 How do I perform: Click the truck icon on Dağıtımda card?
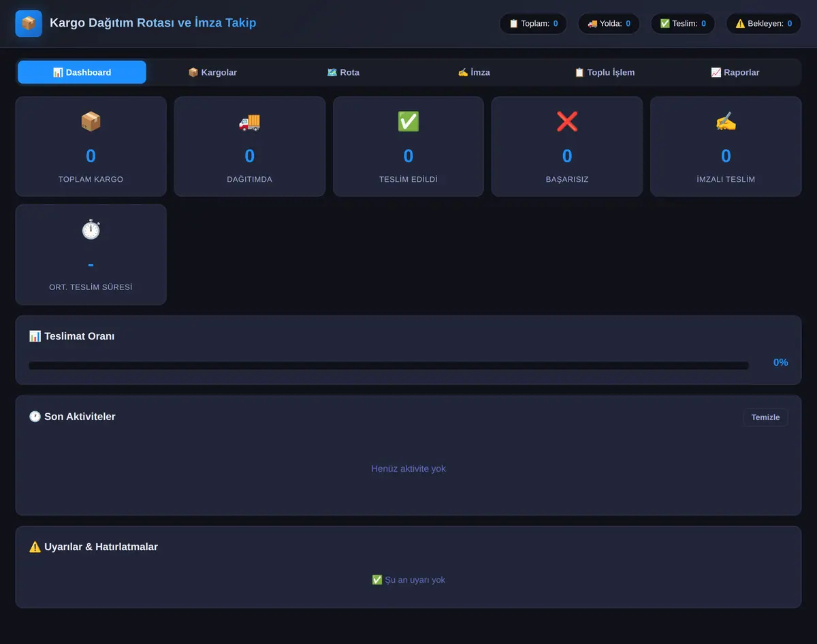tap(249, 121)
